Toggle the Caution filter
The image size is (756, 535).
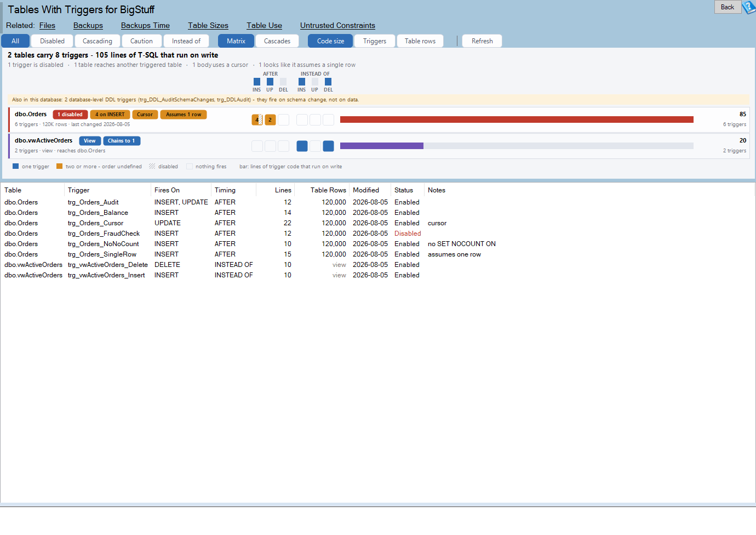[141, 41]
